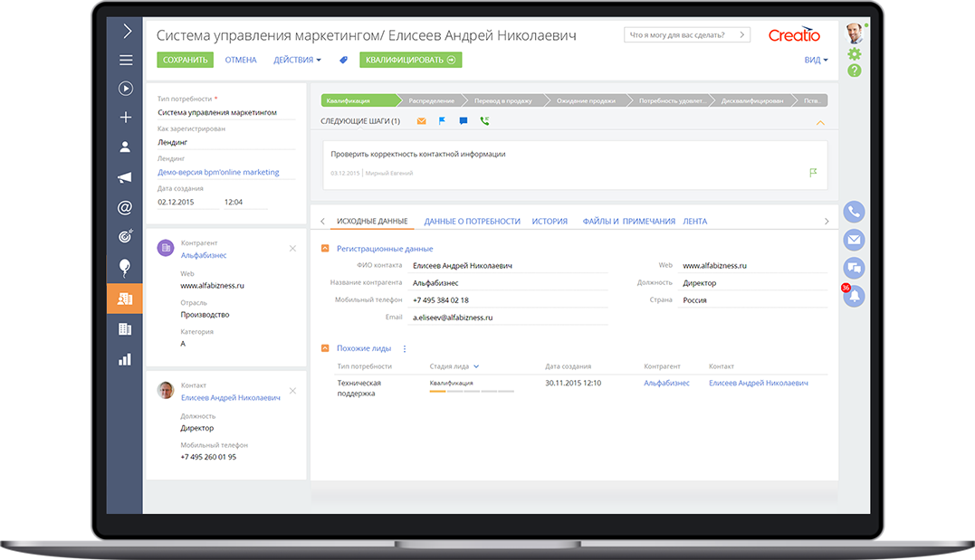Select the Распределение stage
This screenshot has height=560, width=975.
click(432, 100)
